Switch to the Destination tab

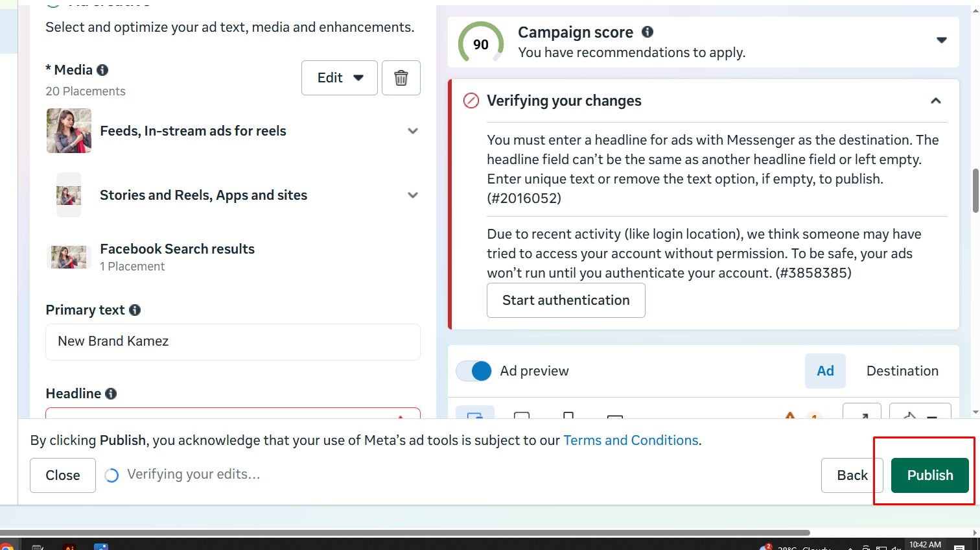click(x=902, y=371)
